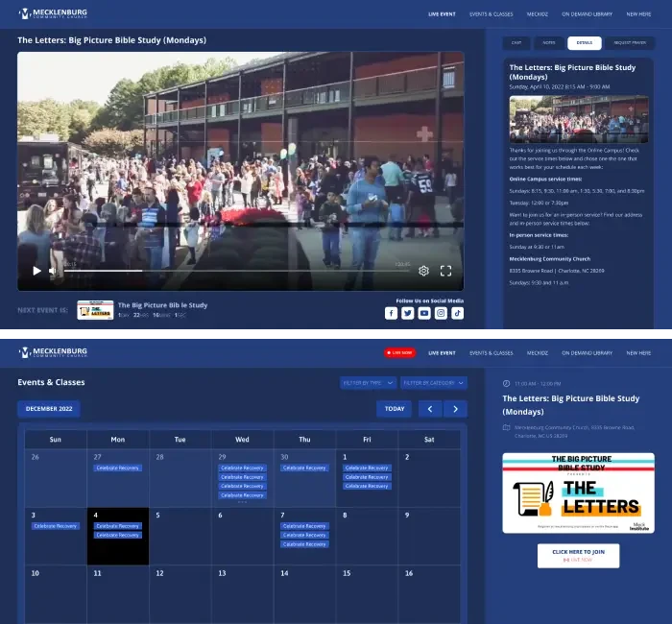Click the December 2022 month button
This screenshot has height=624, width=672.
click(49, 409)
